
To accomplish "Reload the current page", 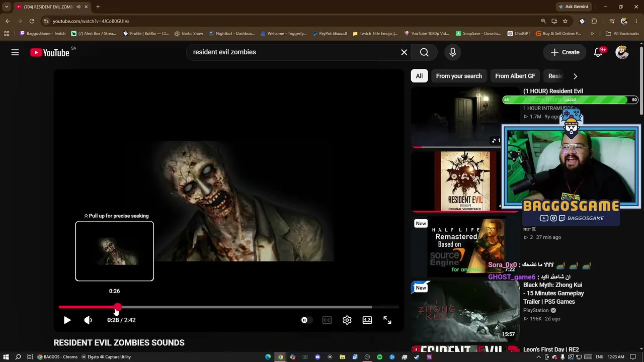I will click(x=32, y=21).
